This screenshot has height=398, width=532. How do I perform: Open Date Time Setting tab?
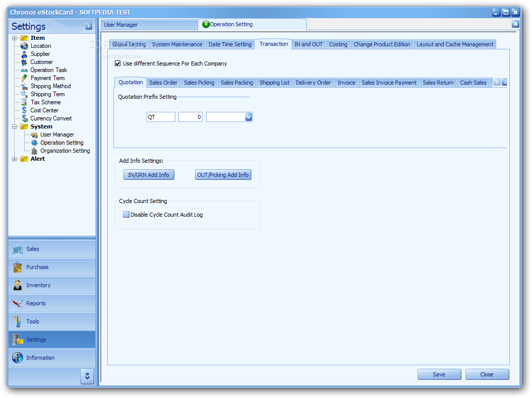point(230,44)
